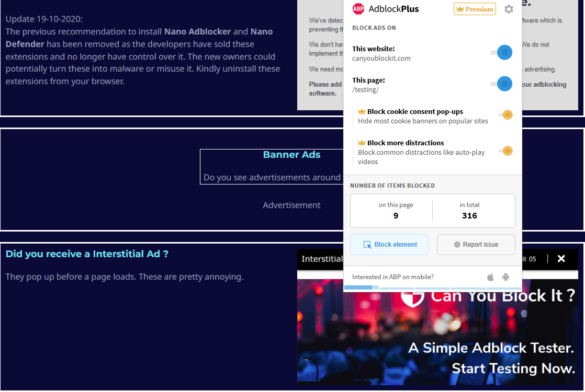Screen dimensions: 585x392
Task: Click the total blocked count 316
Action: 469,215
